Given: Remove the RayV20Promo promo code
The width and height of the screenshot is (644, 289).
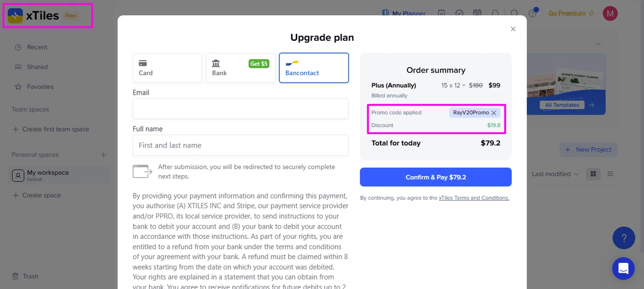Looking at the screenshot, I should tap(494, 113).
